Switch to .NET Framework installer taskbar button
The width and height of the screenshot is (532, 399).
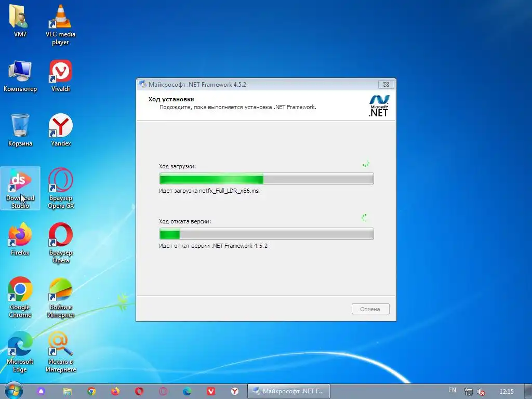(289, 391)
